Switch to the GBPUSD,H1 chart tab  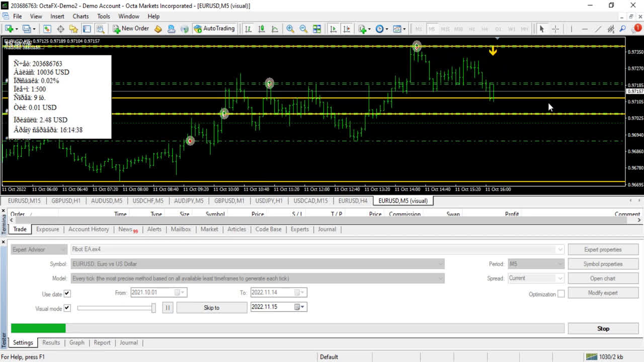pos(66,201)
